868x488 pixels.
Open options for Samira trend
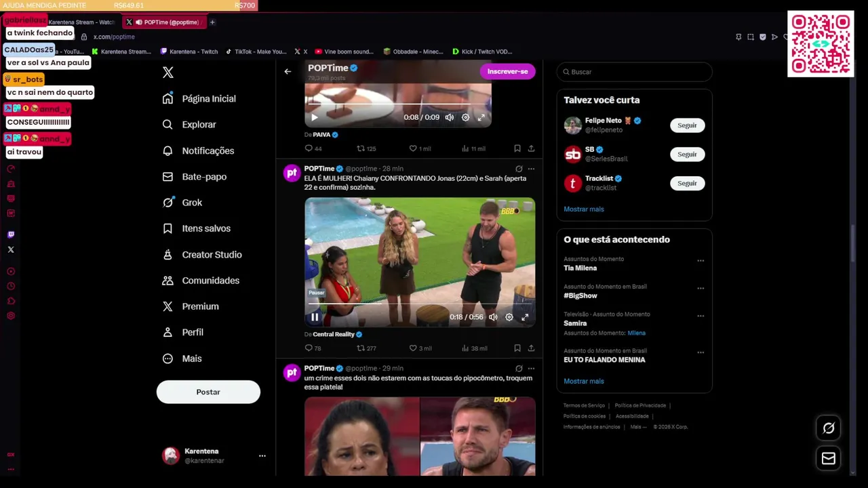click(x=701, y=316)
